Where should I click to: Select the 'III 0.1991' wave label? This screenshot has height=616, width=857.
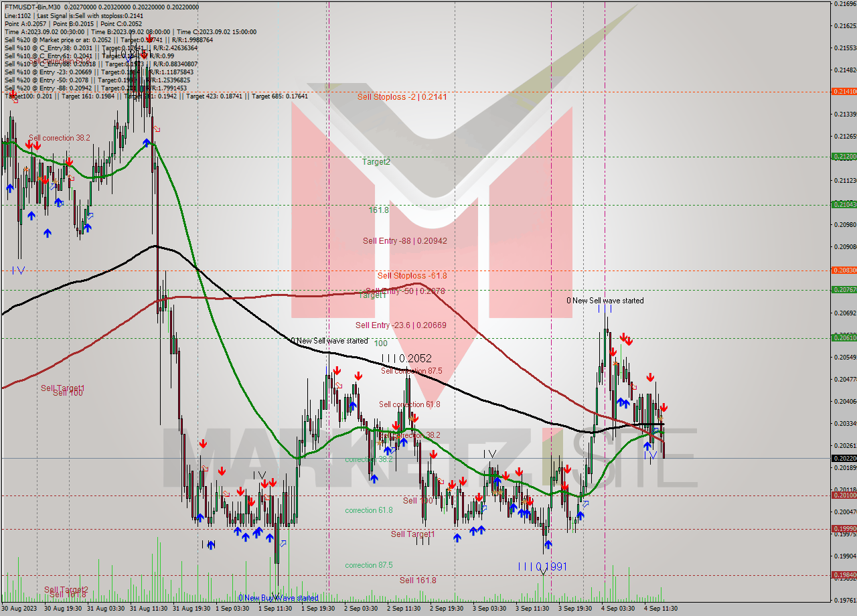(x=543, y=566)
